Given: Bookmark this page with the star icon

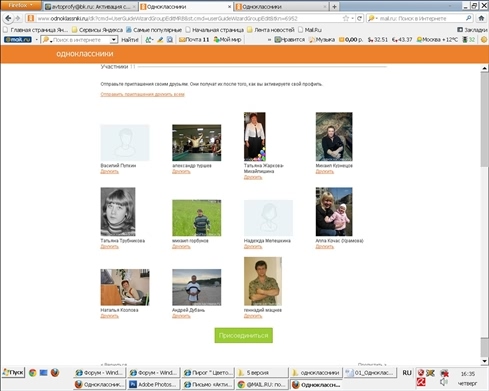Looking at the screenshot, I should [346, 18].
